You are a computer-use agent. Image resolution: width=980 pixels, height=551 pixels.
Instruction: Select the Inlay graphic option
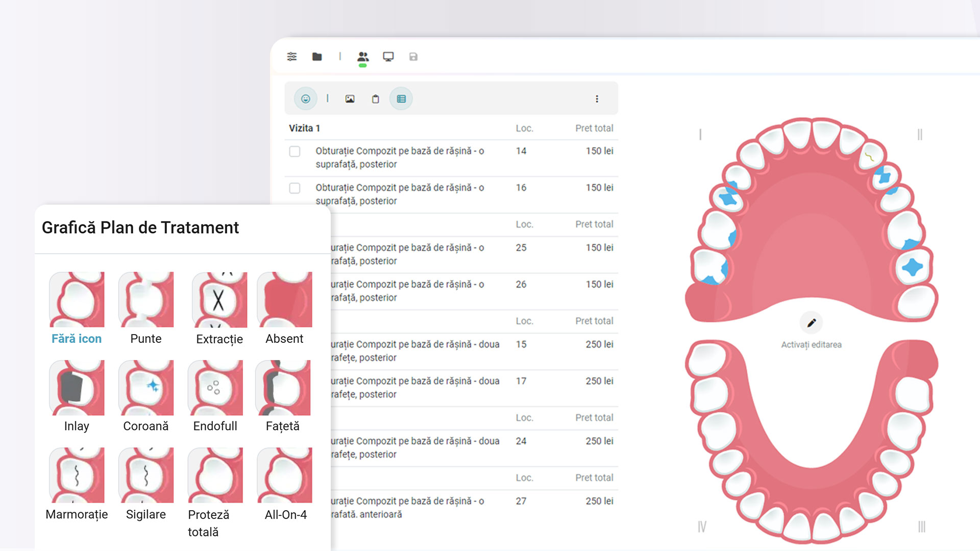[77, 388]
